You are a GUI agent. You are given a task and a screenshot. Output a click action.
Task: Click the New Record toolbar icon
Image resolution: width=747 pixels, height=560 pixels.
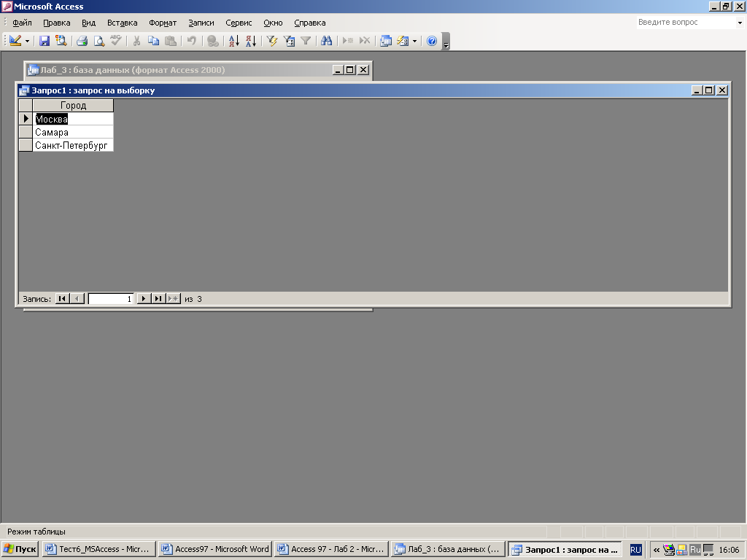pyautogui.click(x=348, y=41)
